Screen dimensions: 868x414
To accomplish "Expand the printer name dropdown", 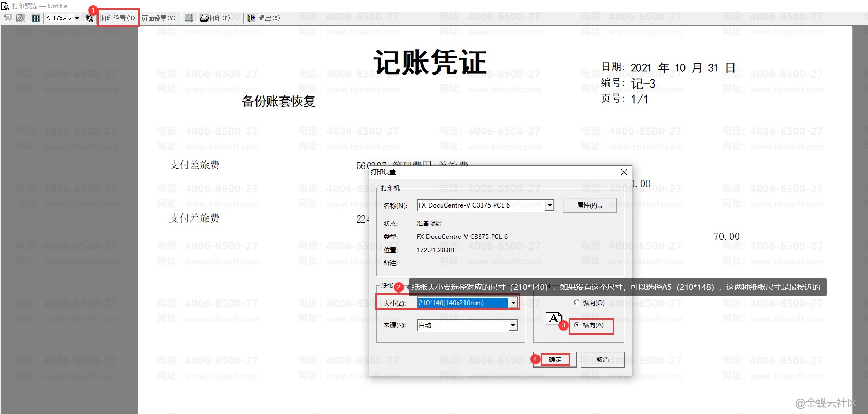I will (549, 205).
